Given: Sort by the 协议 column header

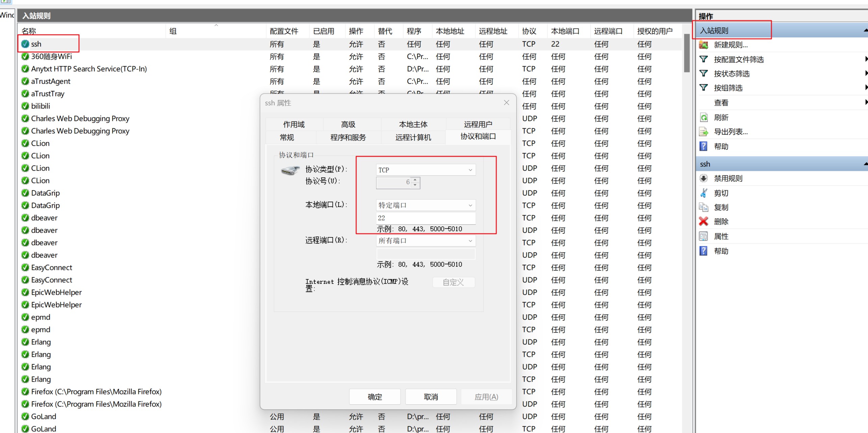Looking at the screenshot, I should point(533,31).
